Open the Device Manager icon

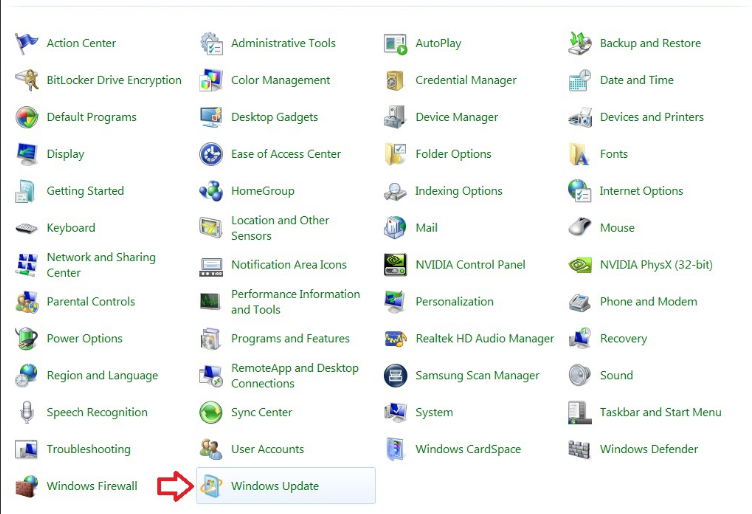tap(396, 117)
